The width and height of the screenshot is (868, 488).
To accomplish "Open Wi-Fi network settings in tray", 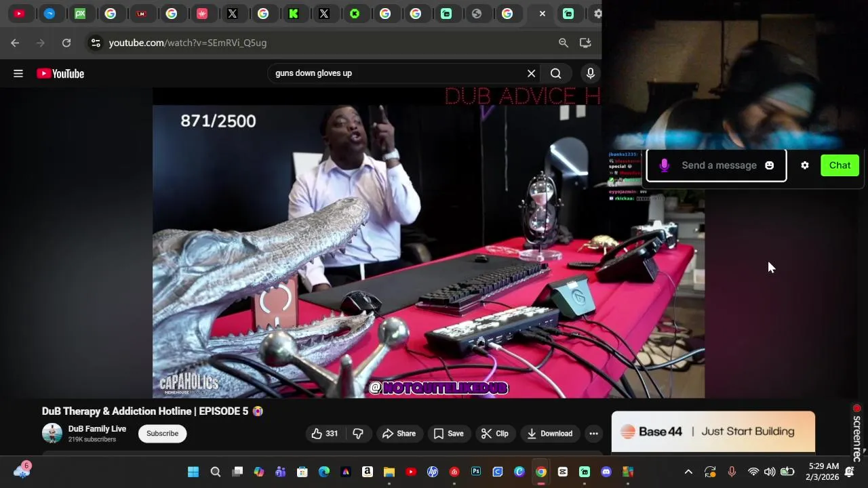I will (753, 472).
